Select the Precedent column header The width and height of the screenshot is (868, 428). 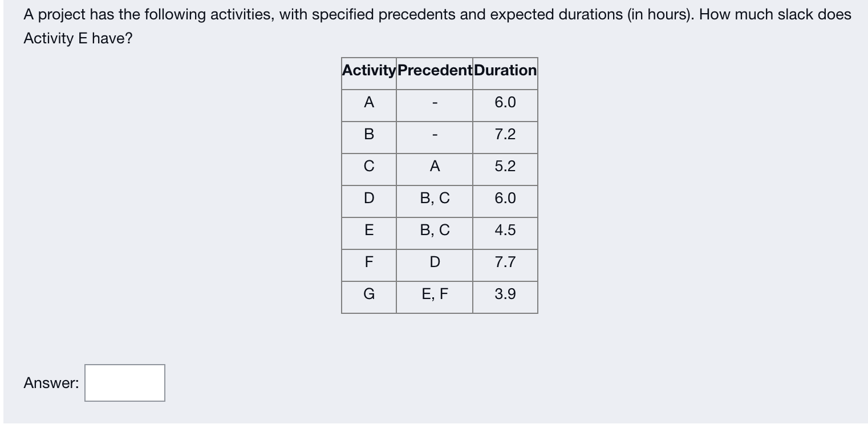click(434, 70)
